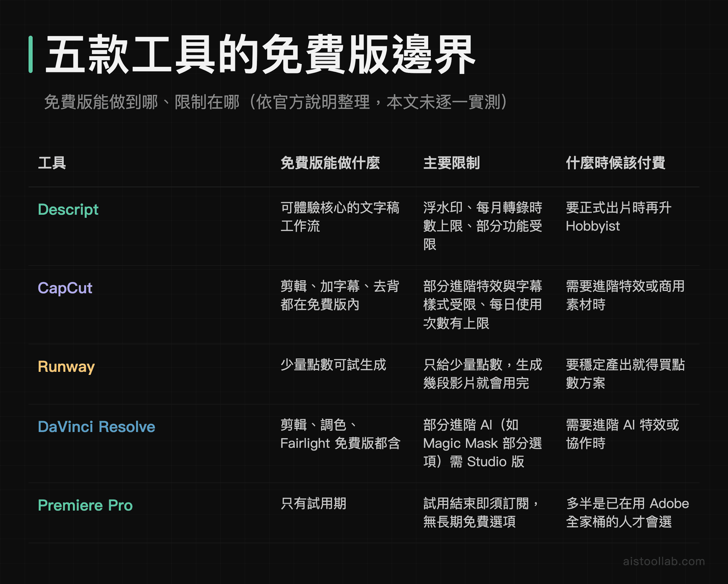Screen dimensions: 728x584
Task: Click the cell 部分進階特效與字幕樣式受限
Action: pyautogui.click(x=483, y=304)
